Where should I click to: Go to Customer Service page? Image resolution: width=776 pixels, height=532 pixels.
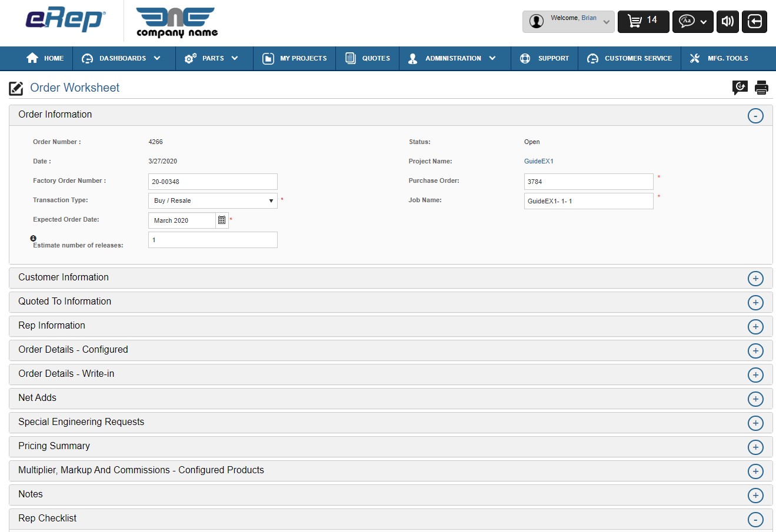630,58
